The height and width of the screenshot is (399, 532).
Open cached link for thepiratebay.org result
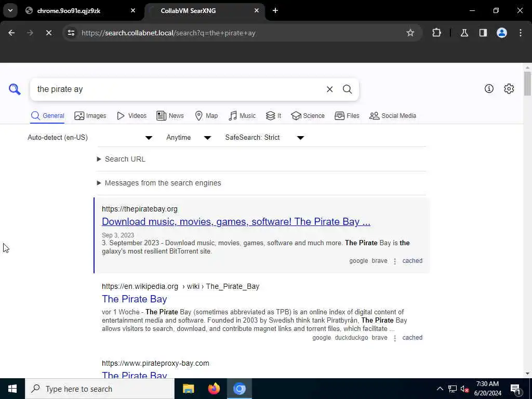pyautogui.click(x=412, y=261)
